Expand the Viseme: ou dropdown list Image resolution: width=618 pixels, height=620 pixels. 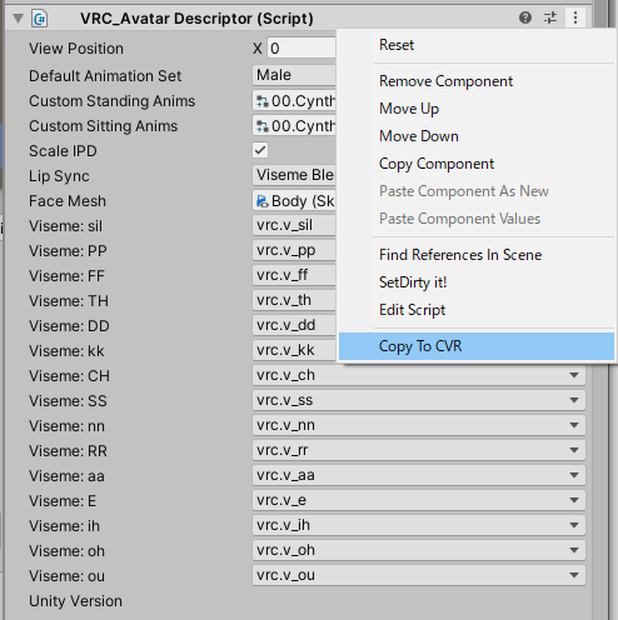[419, 575]
